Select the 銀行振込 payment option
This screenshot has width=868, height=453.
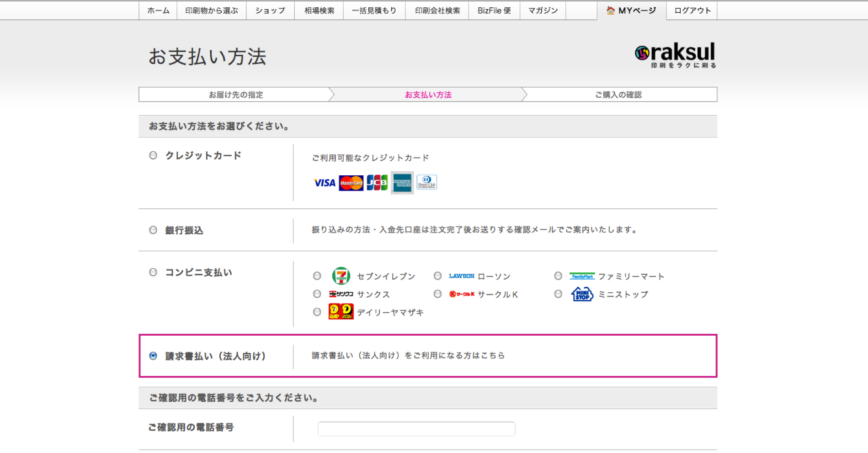(x=153, y=230)
